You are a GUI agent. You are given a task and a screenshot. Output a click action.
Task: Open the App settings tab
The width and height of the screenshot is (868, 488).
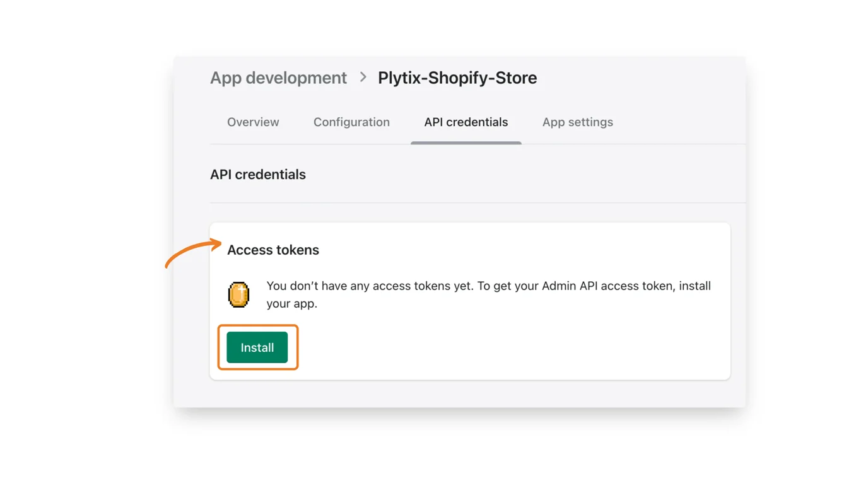[x=577, y=122]
